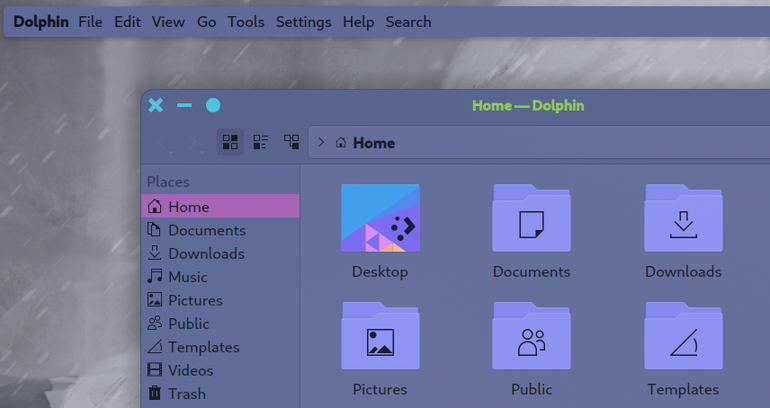Open the Tools menu
This screenshot has height=408, width=770.
pyautogui.click(x=246, y=22)
